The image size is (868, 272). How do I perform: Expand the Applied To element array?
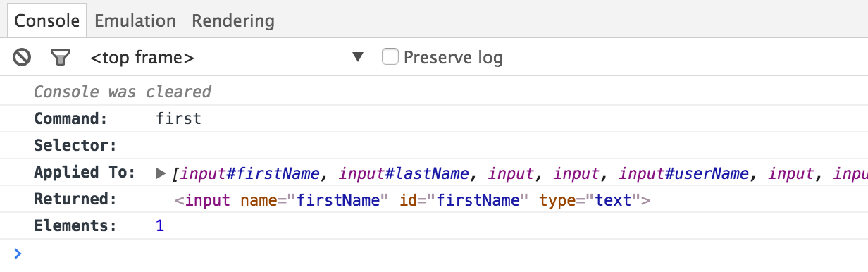point(161,173)
